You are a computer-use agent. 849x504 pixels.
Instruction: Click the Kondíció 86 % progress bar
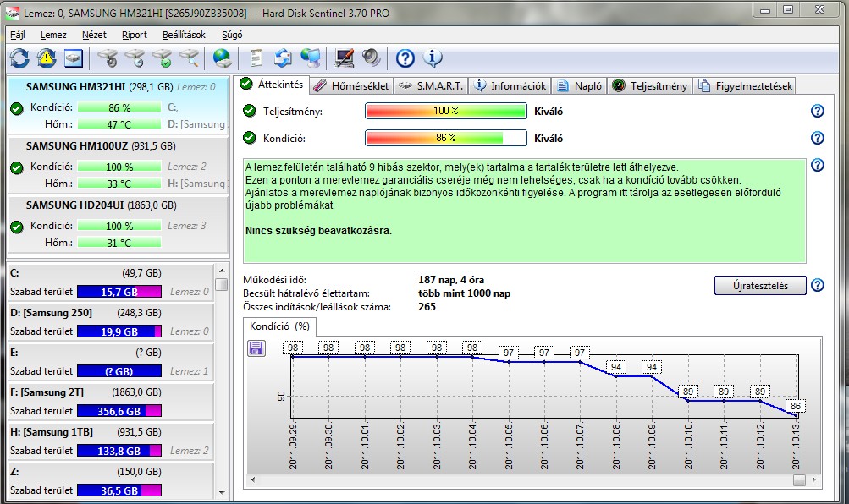(x=445, y=138)
